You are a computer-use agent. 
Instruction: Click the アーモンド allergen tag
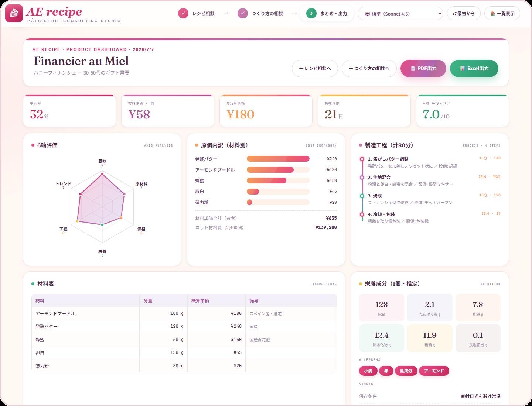coord(434,371)
